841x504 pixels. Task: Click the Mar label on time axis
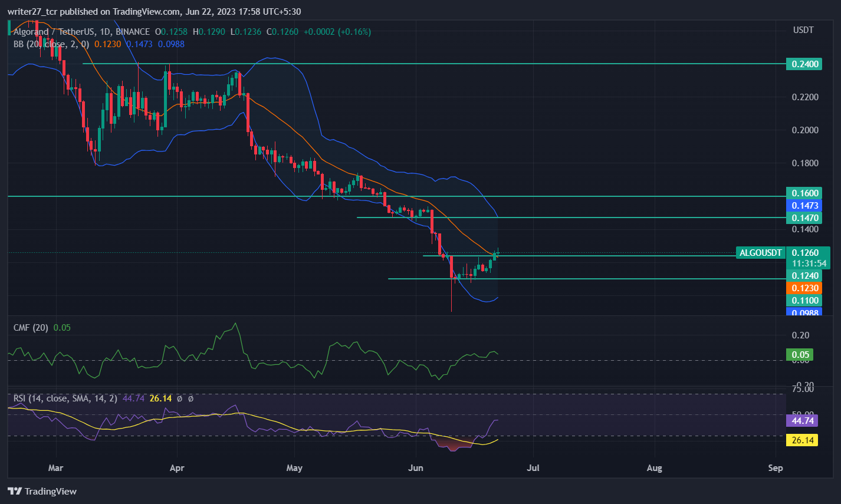[55, 468]
